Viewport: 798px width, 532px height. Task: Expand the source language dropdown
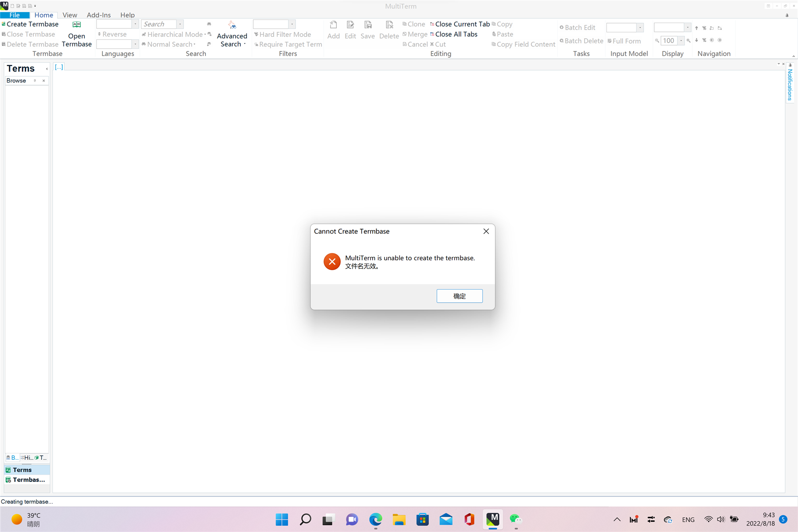[x=135, y=24]
